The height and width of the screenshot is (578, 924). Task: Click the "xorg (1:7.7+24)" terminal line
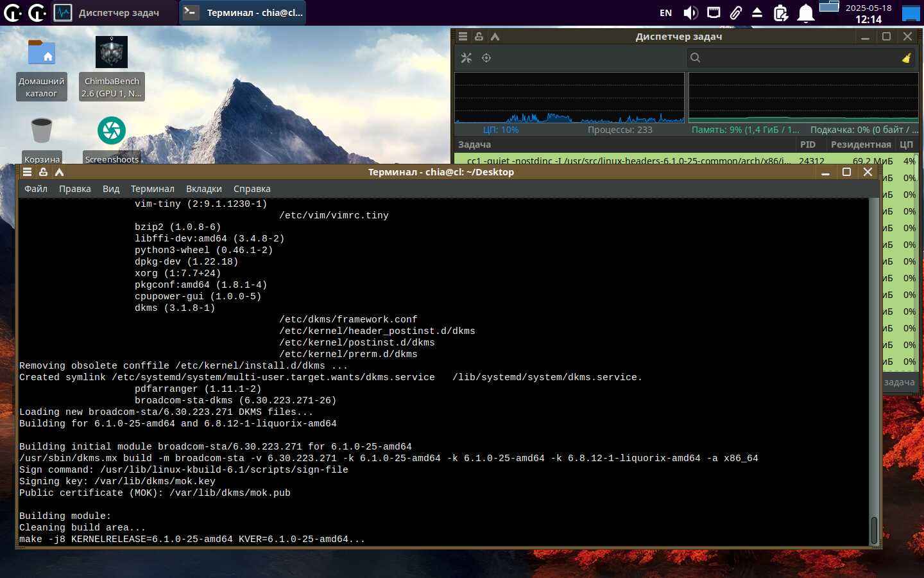178,274
